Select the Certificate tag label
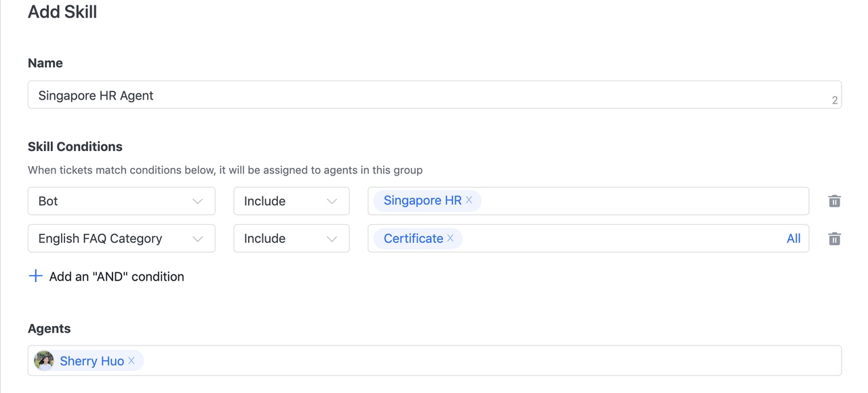The height and width of the screenshot is (393, 868). 413,239
